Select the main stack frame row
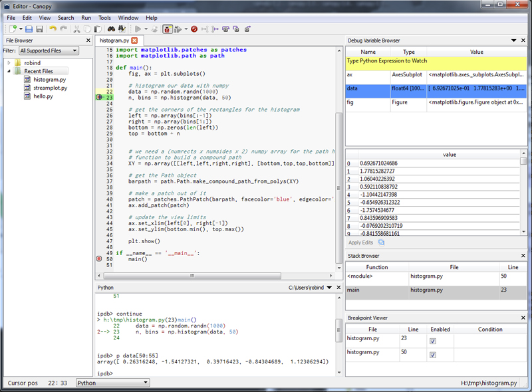Viewport: 532px width, 392px height. [x=436, y=292]
